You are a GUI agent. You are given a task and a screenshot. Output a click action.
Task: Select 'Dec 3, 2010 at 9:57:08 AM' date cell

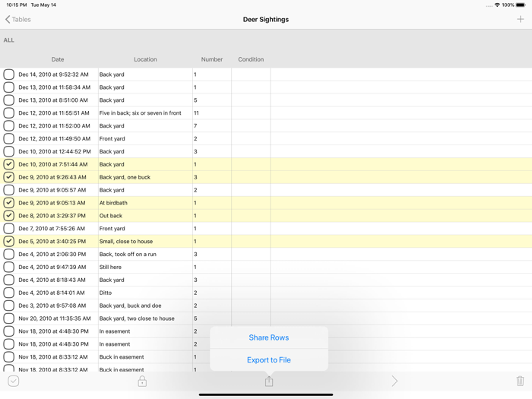point(52,306)
